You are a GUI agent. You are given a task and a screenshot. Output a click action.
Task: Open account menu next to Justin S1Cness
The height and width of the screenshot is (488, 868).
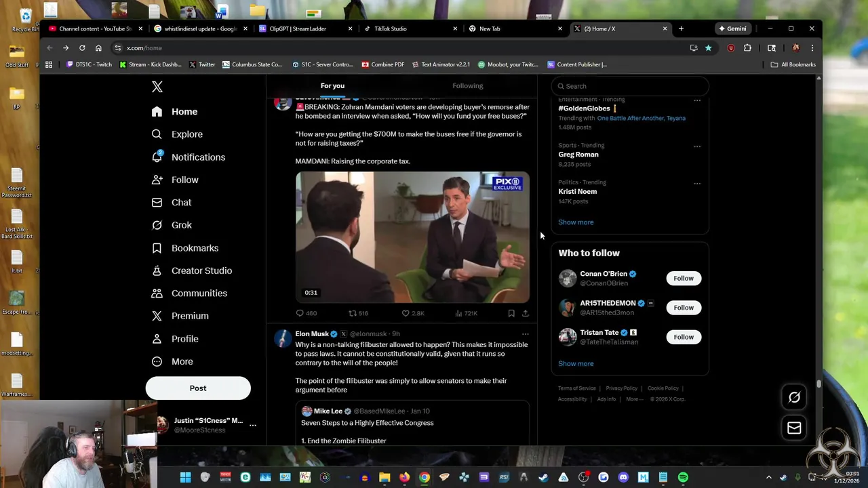tap(252, 425)
